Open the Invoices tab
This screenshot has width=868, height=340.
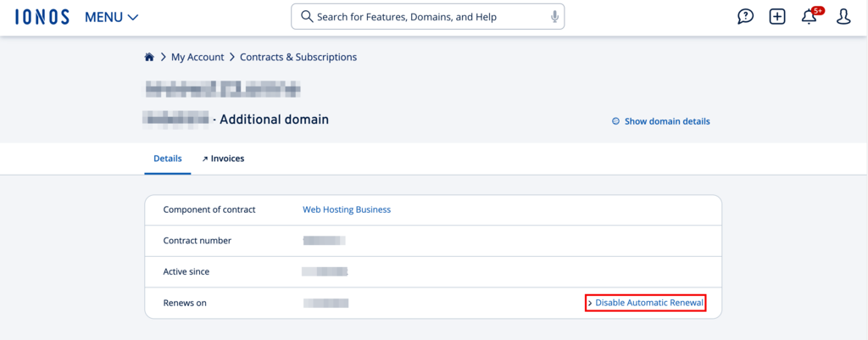click(x=223, y=159)
